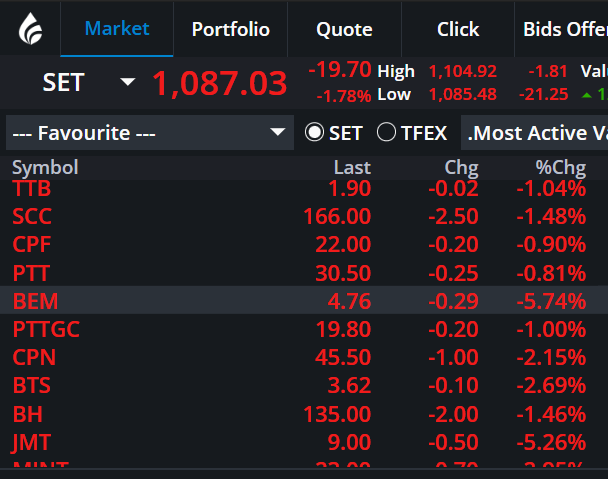This screenshot has width=608, height=479.
Task: Select the SET radio button
Action: click(314, 132)
